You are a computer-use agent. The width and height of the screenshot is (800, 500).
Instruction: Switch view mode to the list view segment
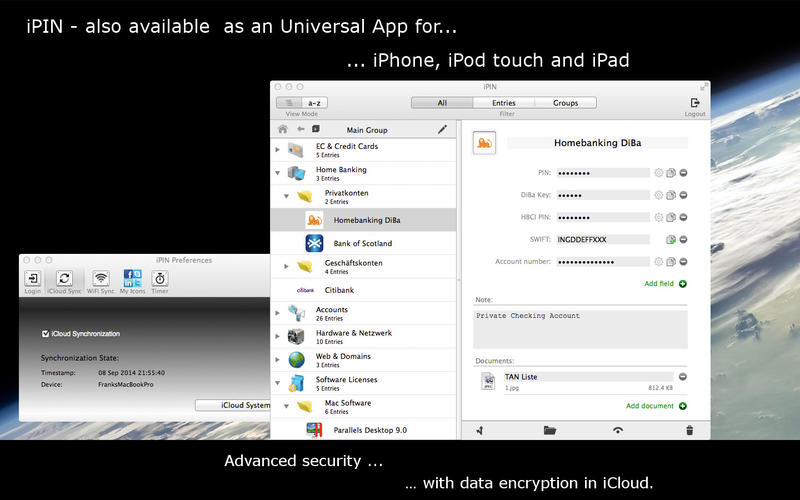click(289, 102)
